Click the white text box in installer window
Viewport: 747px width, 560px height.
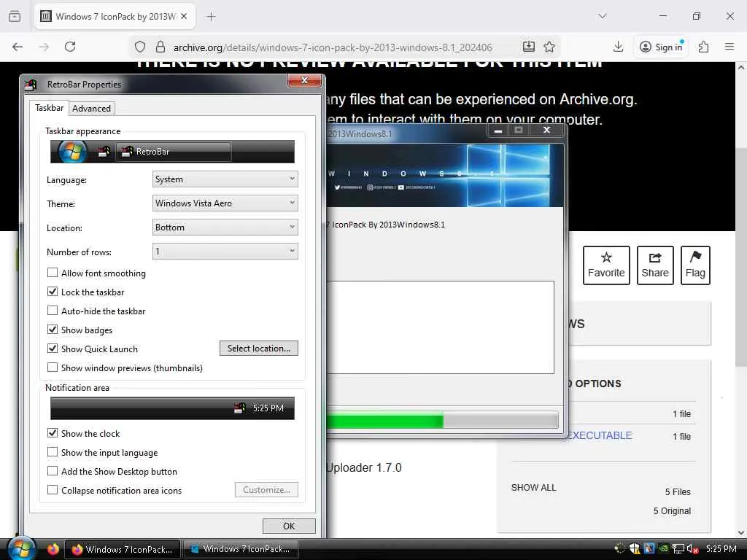(x=440, y=327)
